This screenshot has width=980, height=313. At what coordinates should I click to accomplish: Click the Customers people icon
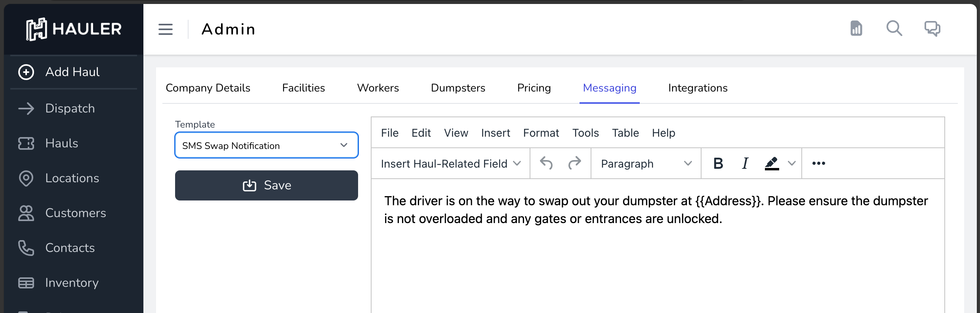[26, 213]
